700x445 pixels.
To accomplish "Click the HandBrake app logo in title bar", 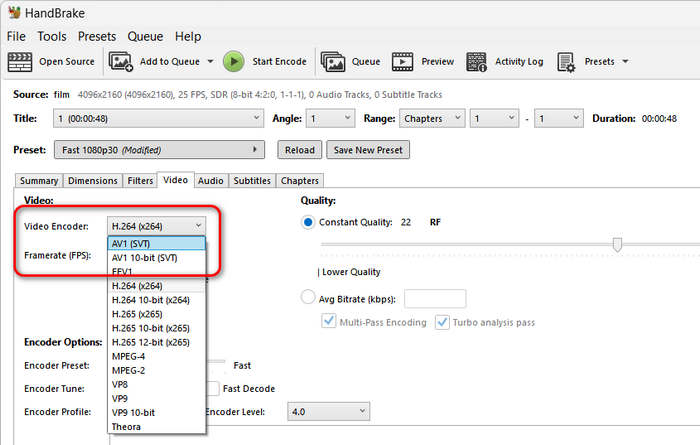I will [14, 12].
